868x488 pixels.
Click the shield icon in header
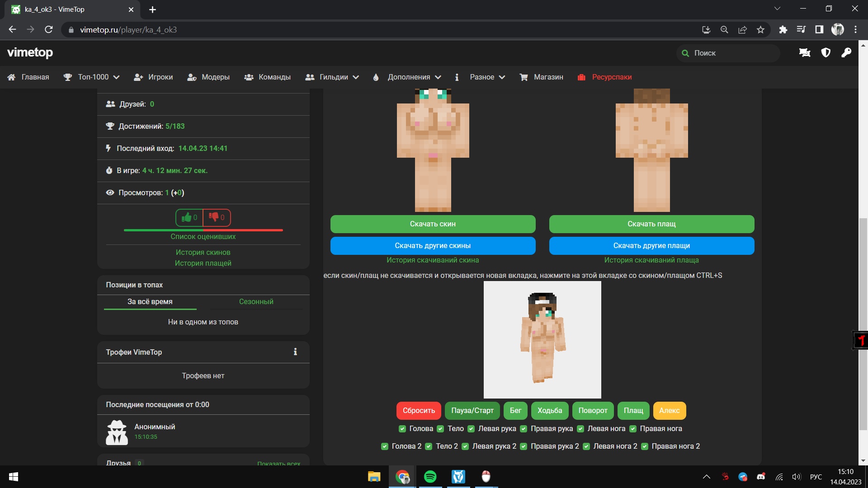point(826,53)
